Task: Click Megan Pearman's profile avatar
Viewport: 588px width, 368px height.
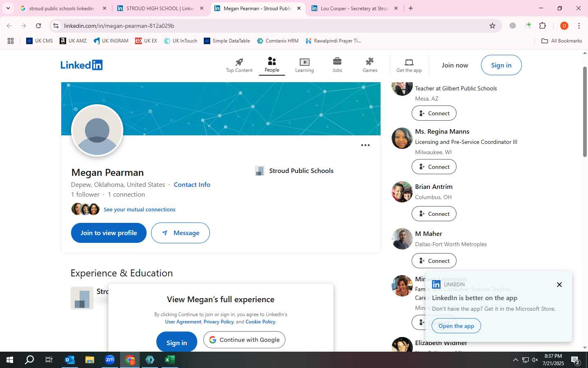Action: (97, 130)
